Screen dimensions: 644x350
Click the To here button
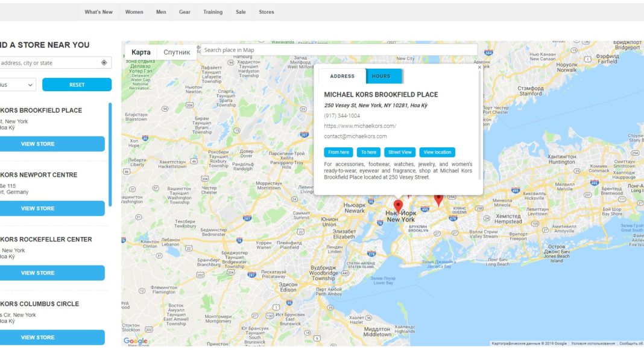pyautogui.click(x=368, y=152)
